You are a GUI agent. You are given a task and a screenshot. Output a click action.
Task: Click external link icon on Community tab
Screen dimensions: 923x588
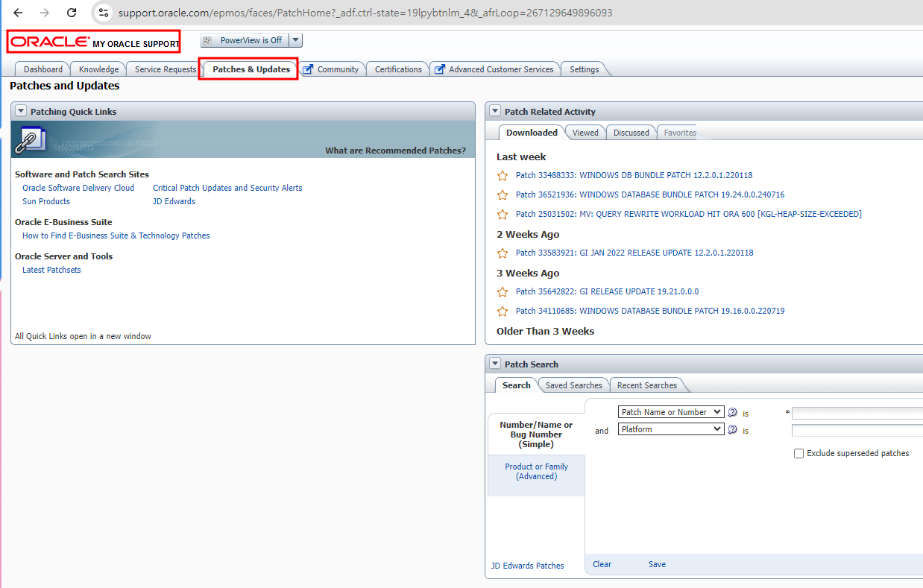(x=308, y=69)
